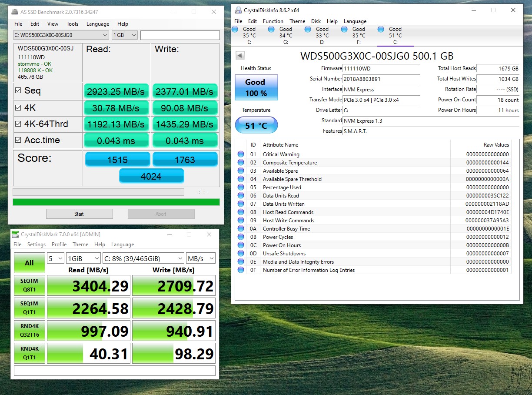Select disk F: status orb in CrystalDiskInfo
532x395 pixels.
(x=345, y=29)
